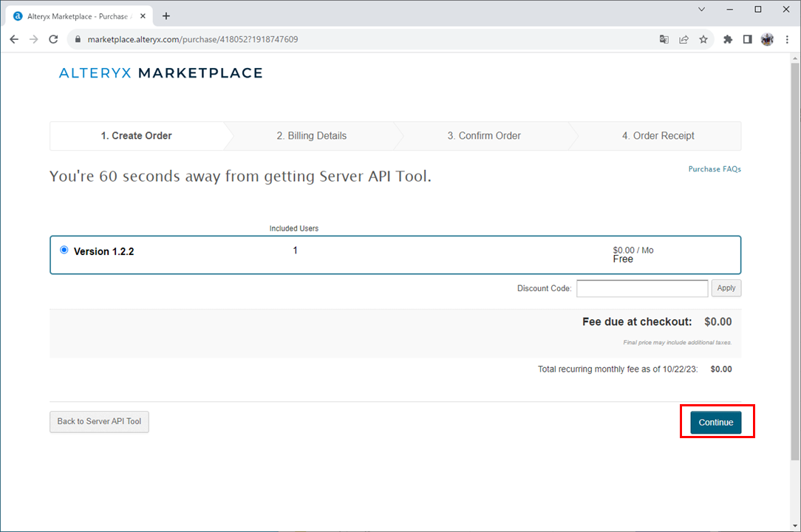Click the 2. Billing Details step
This screenshot has width=801, height=532.
click(311, 136)
